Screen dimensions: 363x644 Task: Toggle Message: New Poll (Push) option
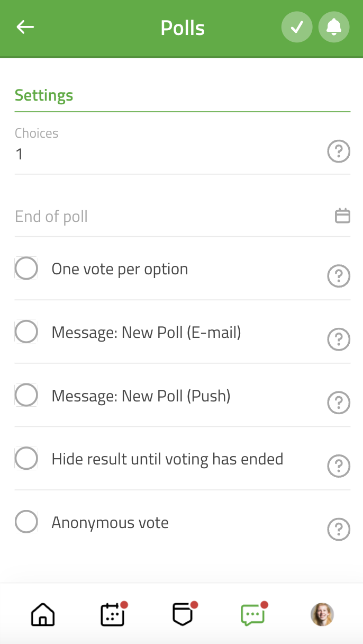click(26, 395)
